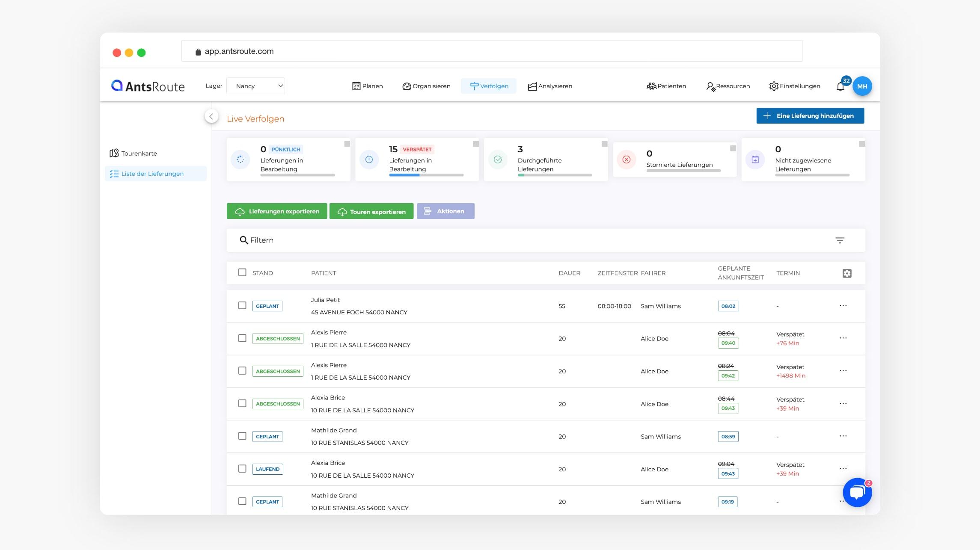Open the MH user avatar menu

click(862, 86)
